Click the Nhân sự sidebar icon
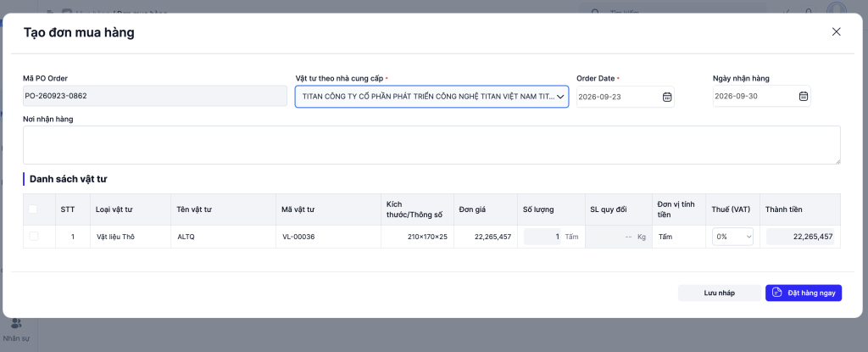 17,324
